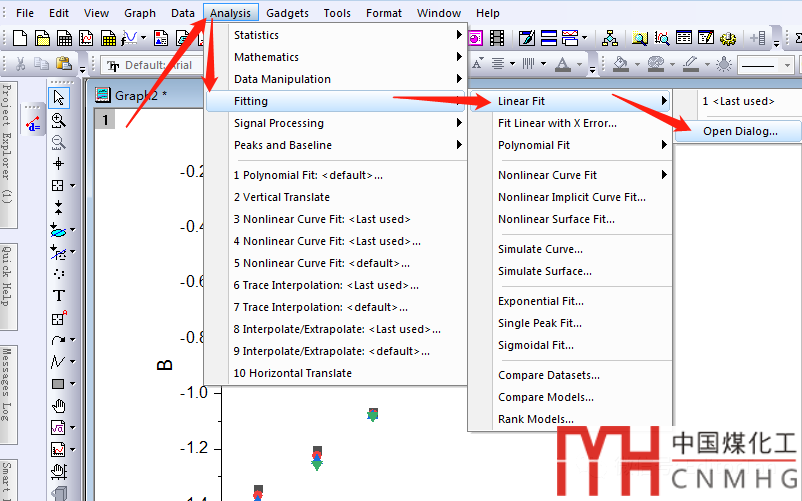The height and width of the screenshot is (501, 802).
Task: Click Open Dialog... under Linear Fit
Action: pos(739,131)
